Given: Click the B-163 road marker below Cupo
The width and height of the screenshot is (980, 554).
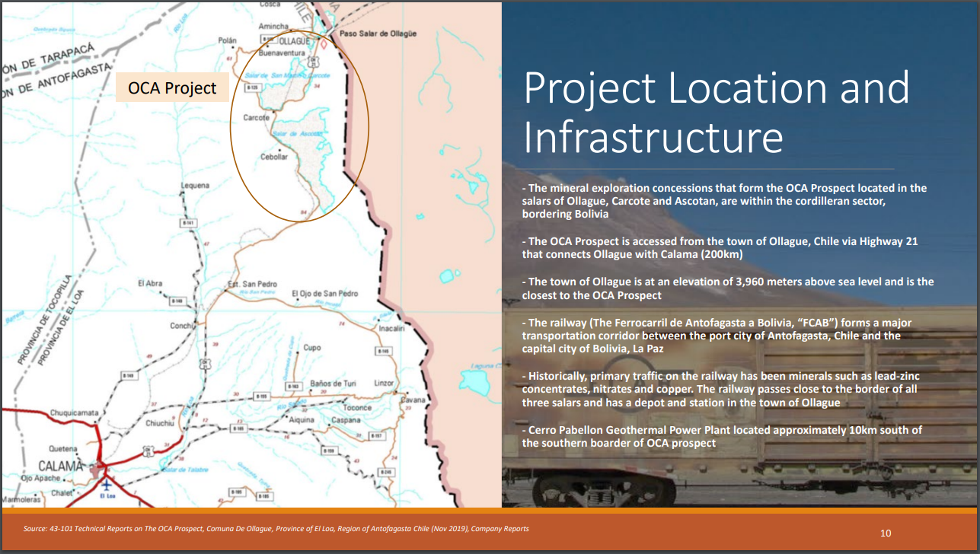Looking at the screenshot, I should [295, 387].
